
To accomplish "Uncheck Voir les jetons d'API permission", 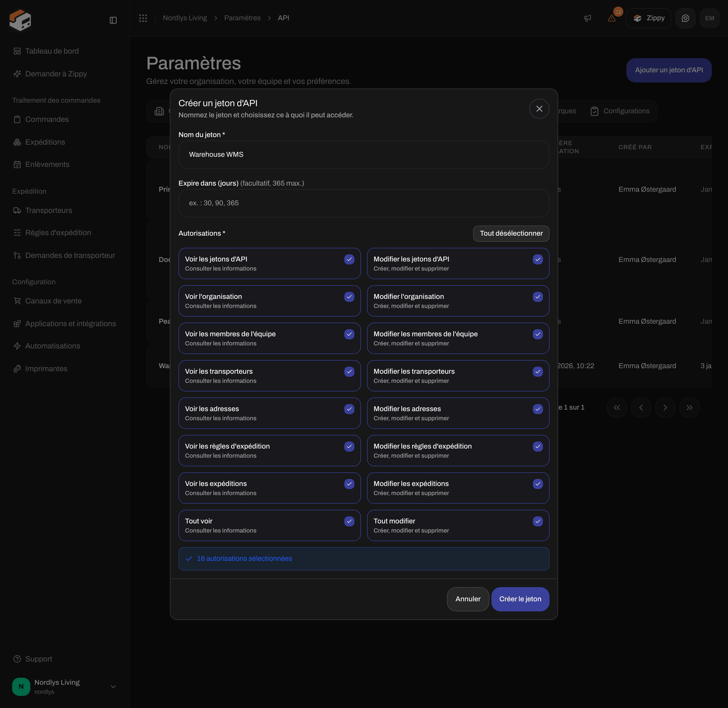I will pyautogui.click(x=349, y=259).
